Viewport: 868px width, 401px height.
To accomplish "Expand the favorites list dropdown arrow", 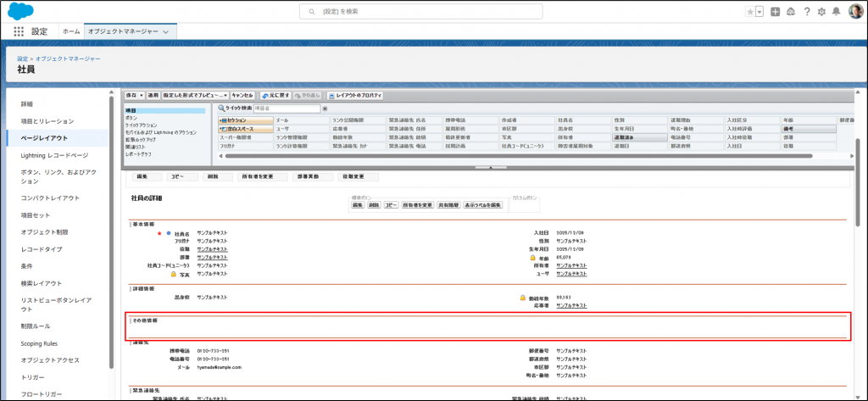I will click(x=759, y=11).
